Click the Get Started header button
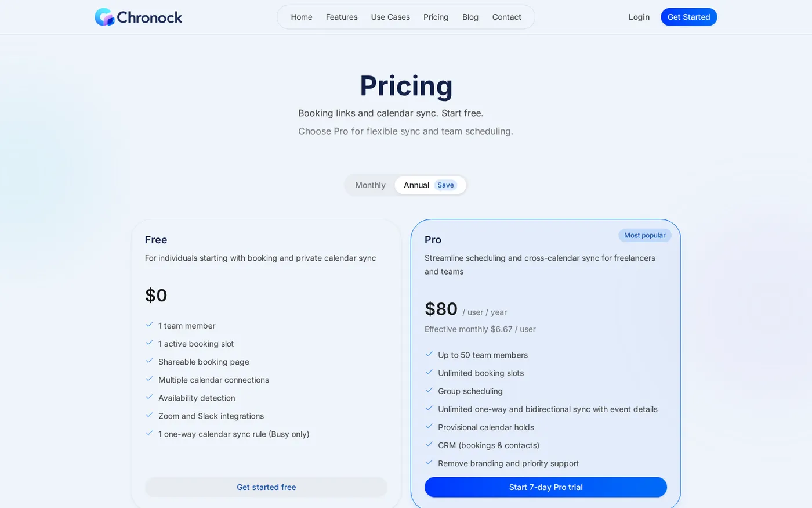This screenshot has height=508, width=812. point(689,17)
